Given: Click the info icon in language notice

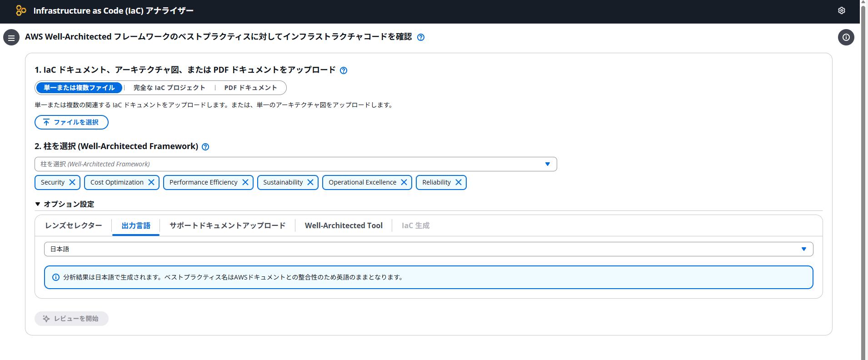Looking at the screenshot, I should [56, 277].
